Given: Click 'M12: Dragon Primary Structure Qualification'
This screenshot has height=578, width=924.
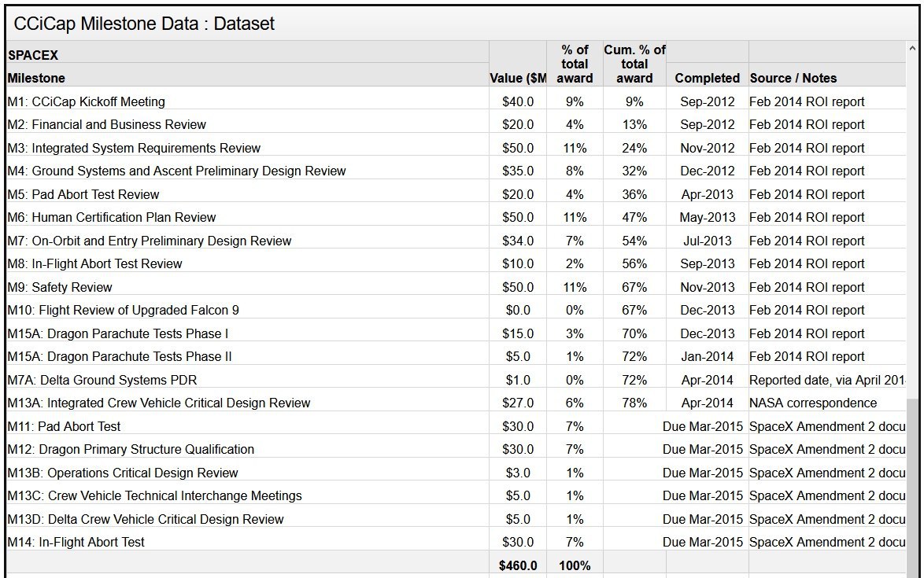Looking at the screenshot, I should [131, 449].
